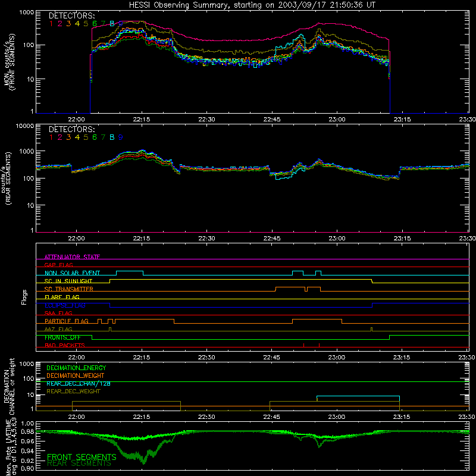Click the FRONT SEGMENTS legend in livetime plot

click(82, 457)
